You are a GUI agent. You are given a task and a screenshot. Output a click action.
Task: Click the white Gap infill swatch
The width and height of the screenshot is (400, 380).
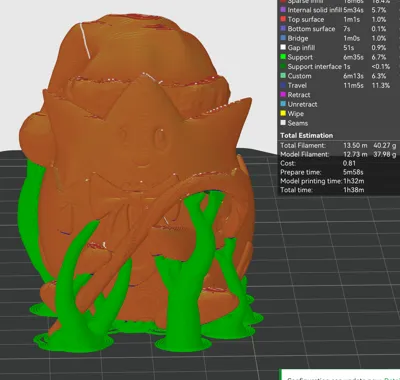[x=283, y=48]
